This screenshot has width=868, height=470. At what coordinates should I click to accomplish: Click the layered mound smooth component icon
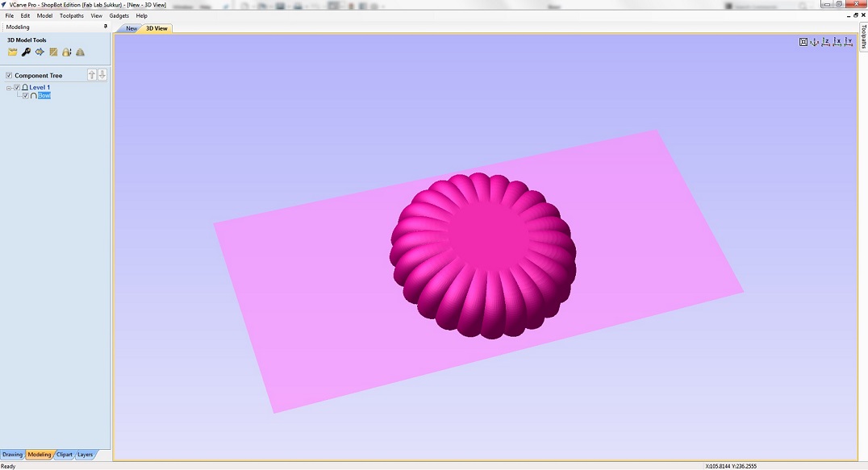coord(81,52)
